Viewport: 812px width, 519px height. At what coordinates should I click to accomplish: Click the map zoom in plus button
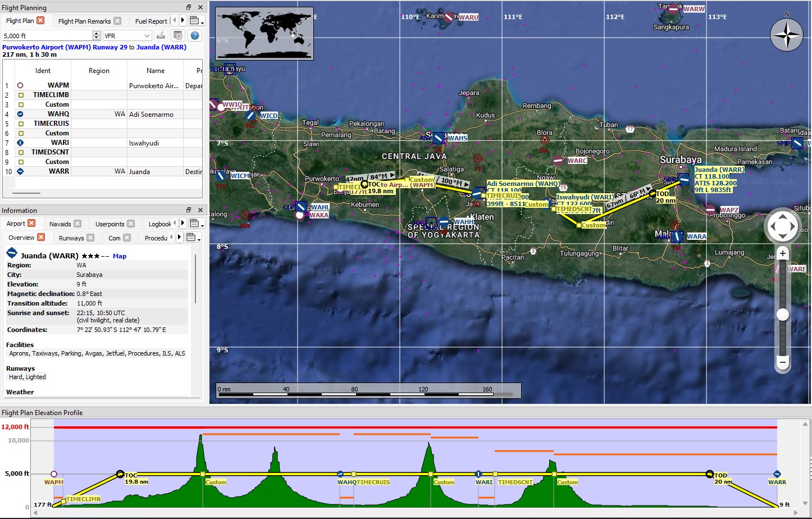(782, 254)
